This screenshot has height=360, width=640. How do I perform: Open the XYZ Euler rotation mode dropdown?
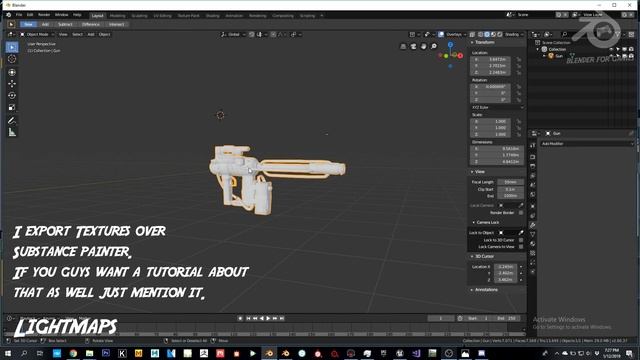[x=498, y=107]
